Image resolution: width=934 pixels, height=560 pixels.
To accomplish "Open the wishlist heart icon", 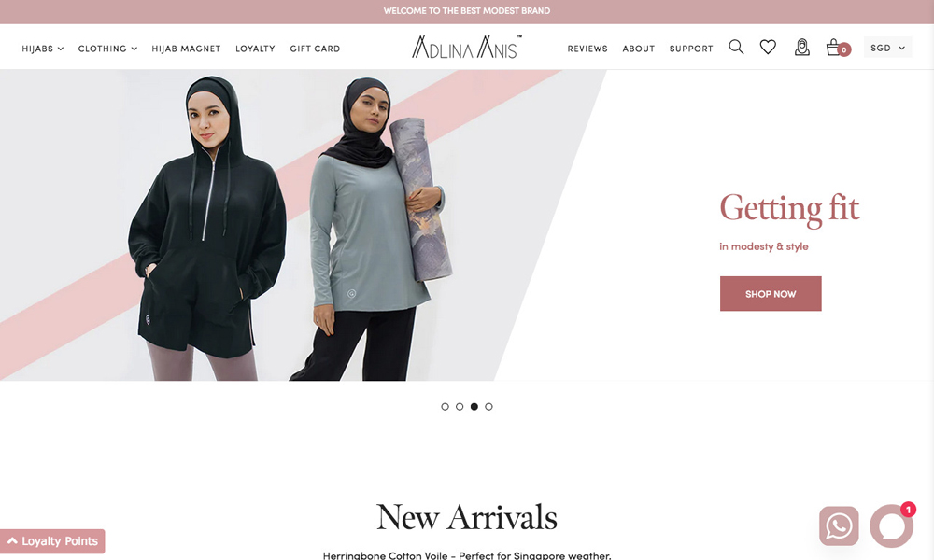I will 768,47.
